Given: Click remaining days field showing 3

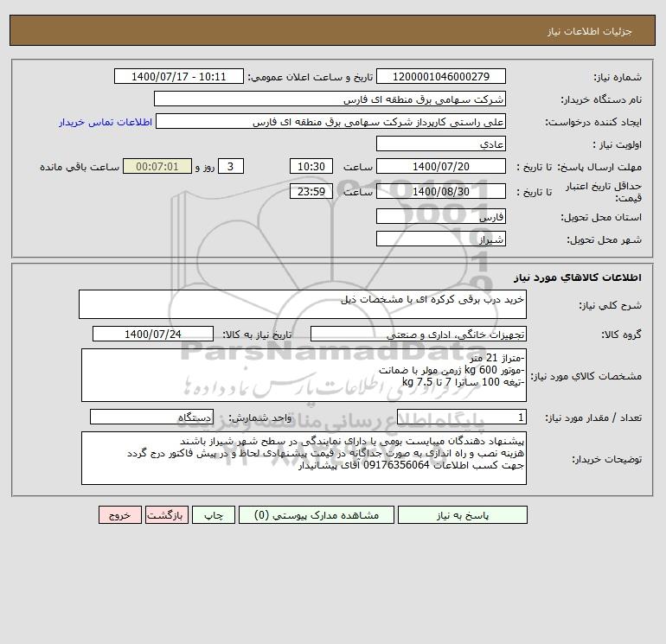Looking at the screenshot, I should [x=231, y=167].
